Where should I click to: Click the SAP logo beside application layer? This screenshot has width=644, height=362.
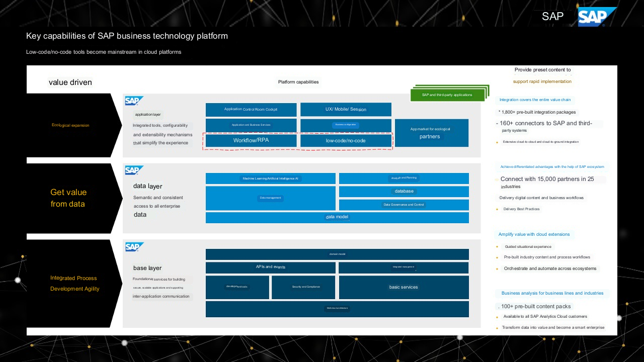[134, 101]
